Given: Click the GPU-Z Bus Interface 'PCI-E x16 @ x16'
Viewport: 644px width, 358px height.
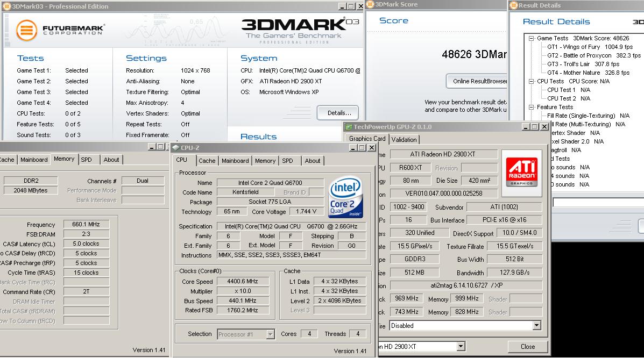Looking at the screenshot, I should pos(504,220).
